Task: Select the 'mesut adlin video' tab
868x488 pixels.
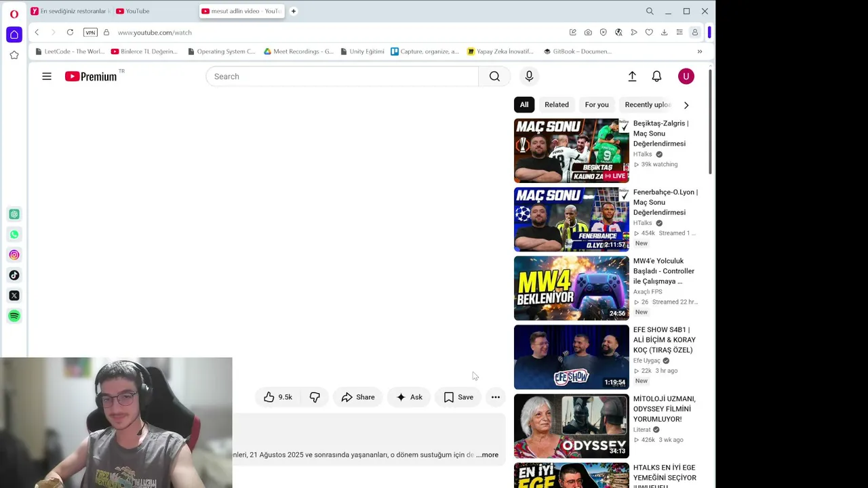Action: coord(241,11)
